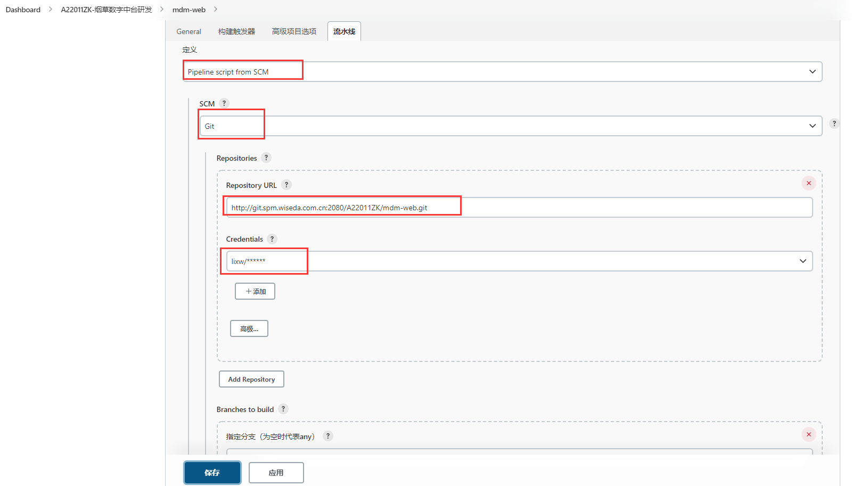Show help for Repositories
Image resolution: width=868 pixels, height=486 pixels.
point(266,158)
